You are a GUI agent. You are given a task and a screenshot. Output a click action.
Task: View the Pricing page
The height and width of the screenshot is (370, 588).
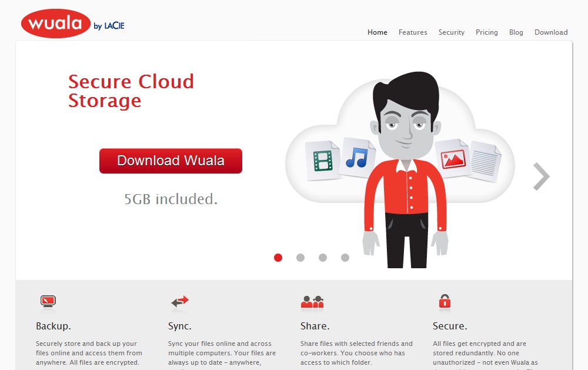pos(487,32)
